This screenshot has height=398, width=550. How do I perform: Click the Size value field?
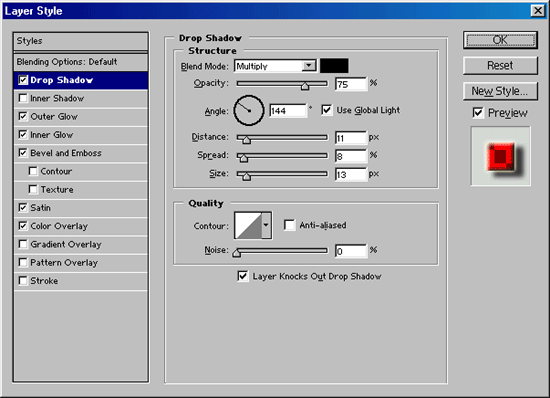(351, 174)
